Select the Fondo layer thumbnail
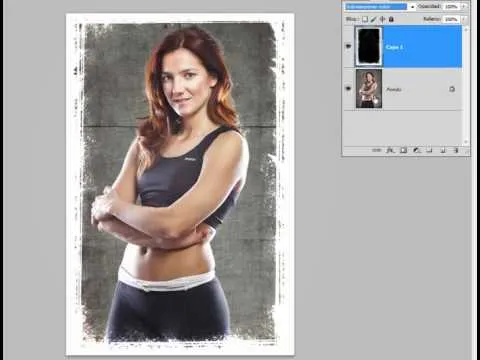Screen dimensions: 480x360 click(x=369, y=89)
